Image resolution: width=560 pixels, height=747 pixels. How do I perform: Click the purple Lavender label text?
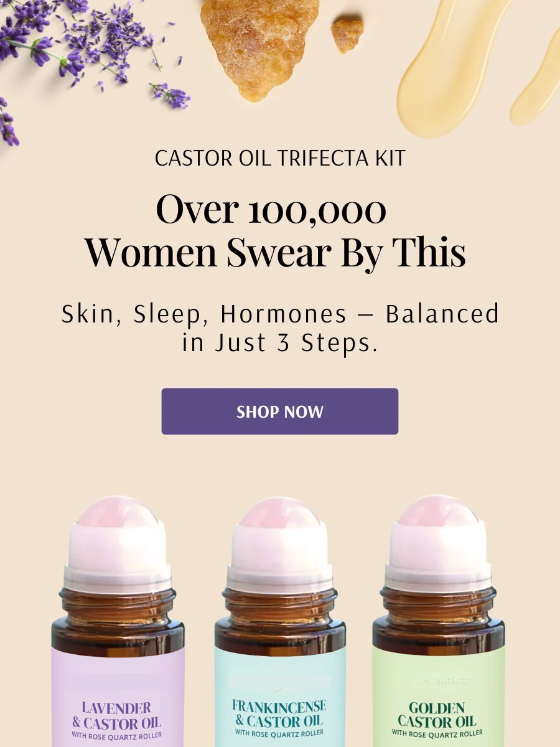pyautogui.click(x=116, y=715)
